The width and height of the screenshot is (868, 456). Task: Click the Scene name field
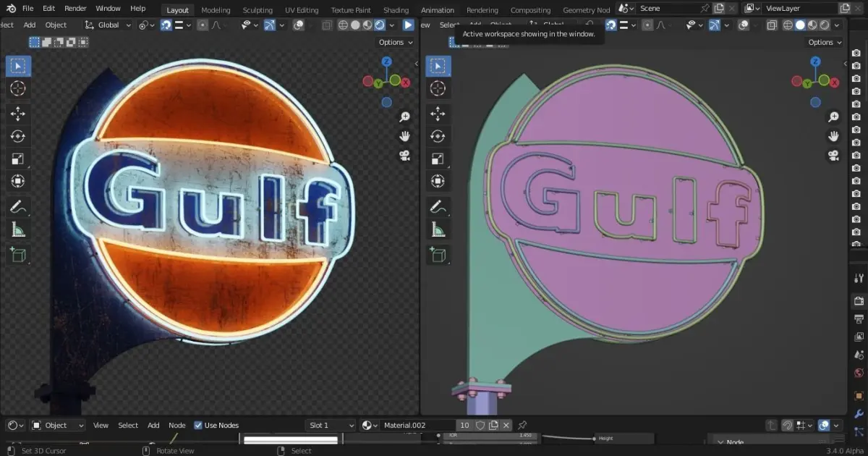(668, 9)
